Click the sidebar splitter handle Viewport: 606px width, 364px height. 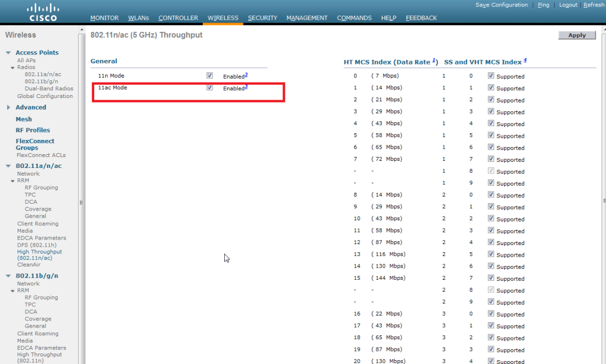pyautogui.click(x=82, y=202)
